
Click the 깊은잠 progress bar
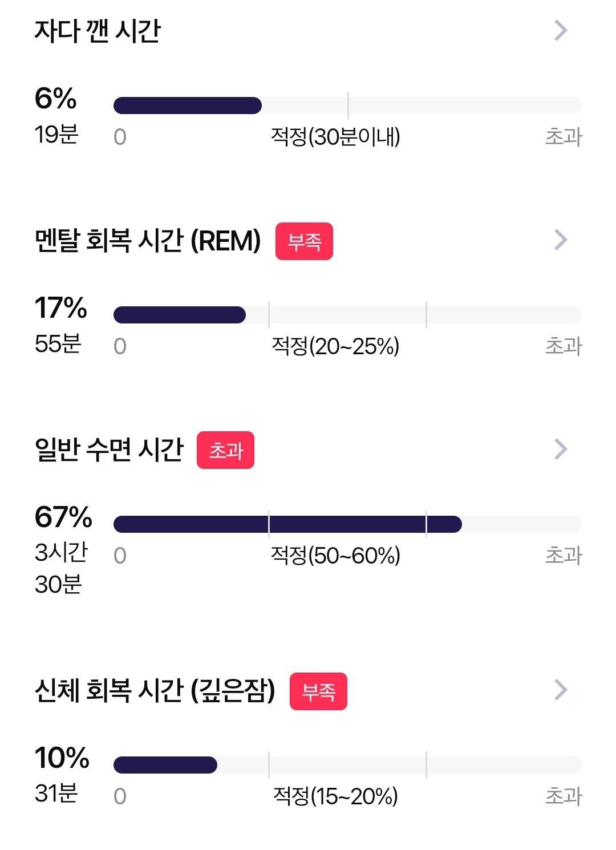coord(347,765)
